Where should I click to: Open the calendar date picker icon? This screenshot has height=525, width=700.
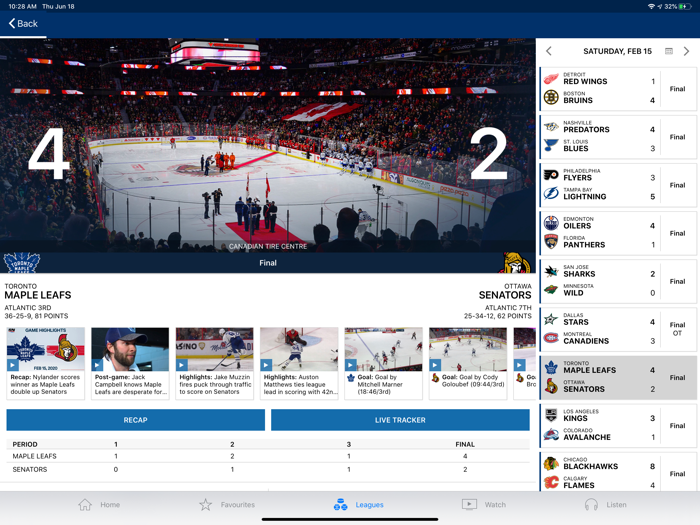click(x=669, y=51)
